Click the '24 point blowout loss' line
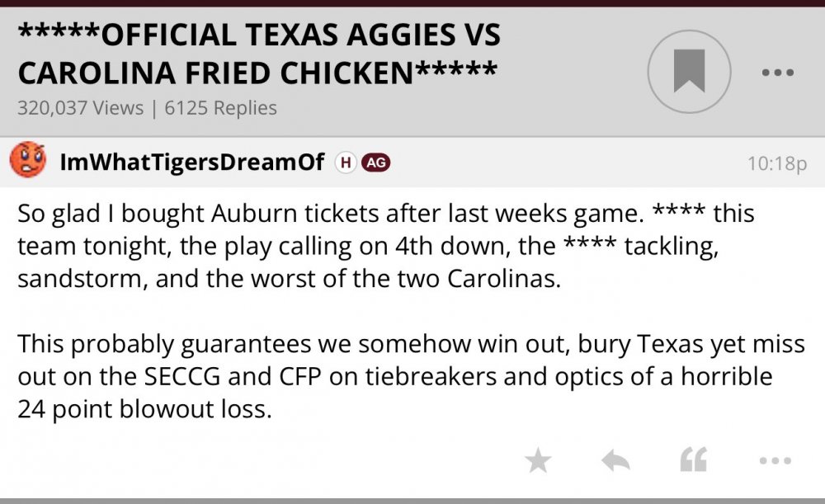The width and height of the screenshot is (825, 504). pos(144,409)
